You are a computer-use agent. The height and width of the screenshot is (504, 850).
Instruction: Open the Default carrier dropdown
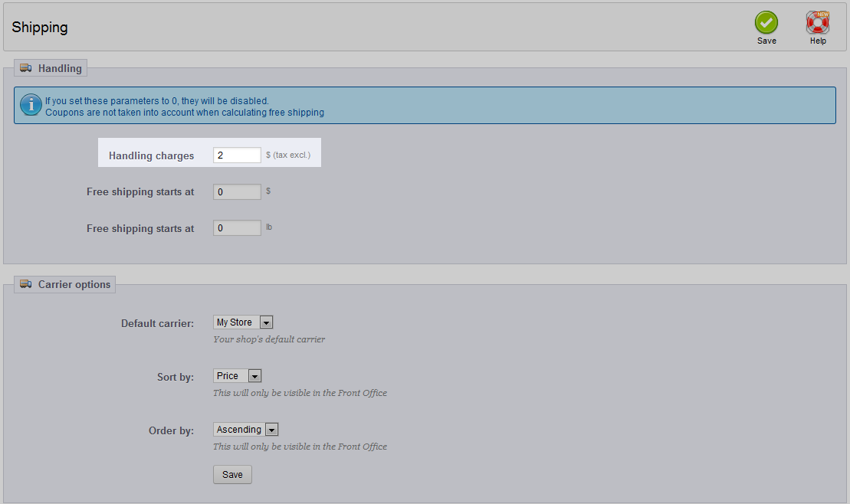[243, 322]
